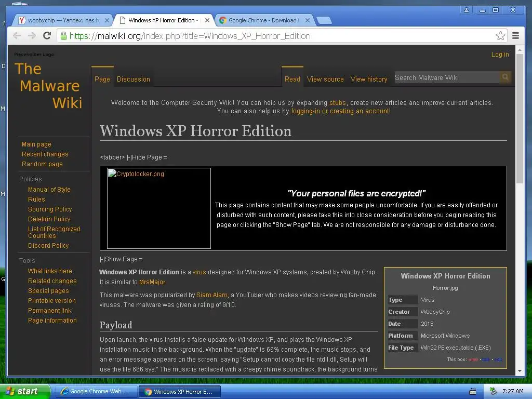Click logging-in or creating an account link
The height and width of the screenshot is (399, 532).
click(x=340, y=111)
